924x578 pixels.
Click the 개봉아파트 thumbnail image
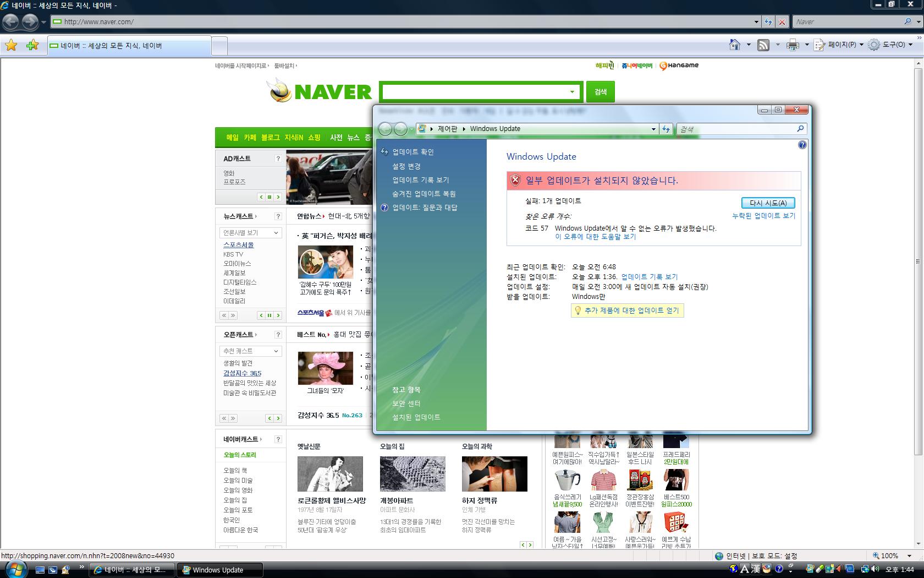point(413,473)
